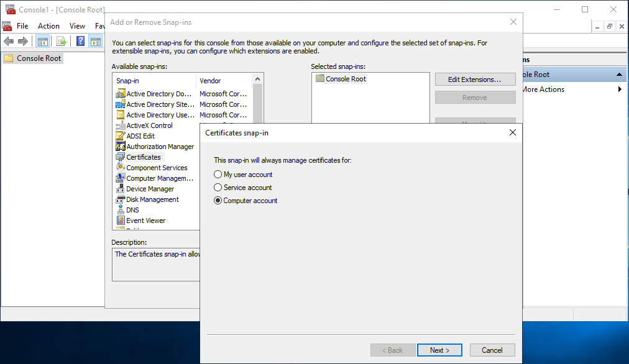The image size is (629, 364).
Task: Select the Service account radio option
Action: [218, 187]
